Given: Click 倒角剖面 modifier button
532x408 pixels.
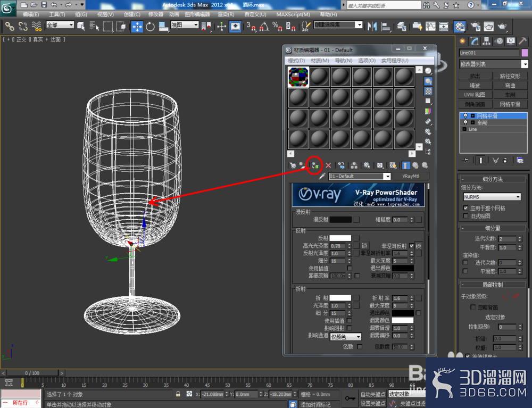Looking at the screenshot, I should [475, 104].
